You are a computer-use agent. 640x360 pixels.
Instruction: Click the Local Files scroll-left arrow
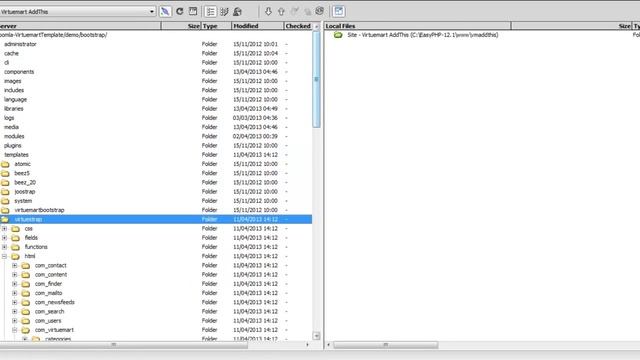(x=329, y=345)
